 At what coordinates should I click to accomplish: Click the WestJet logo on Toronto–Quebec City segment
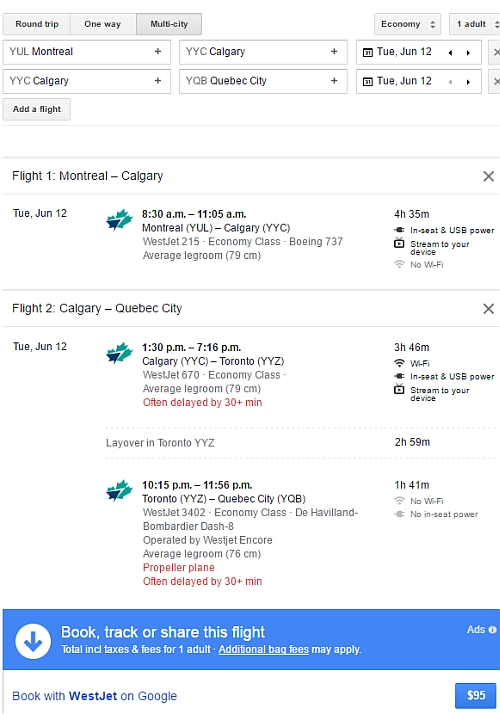pos(119,490)
